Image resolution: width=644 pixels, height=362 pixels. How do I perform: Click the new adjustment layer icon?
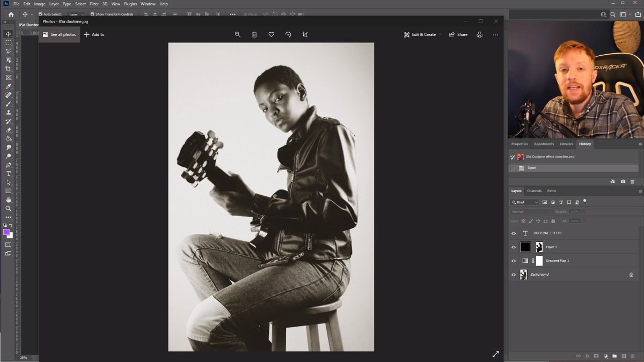pos(605,356)
